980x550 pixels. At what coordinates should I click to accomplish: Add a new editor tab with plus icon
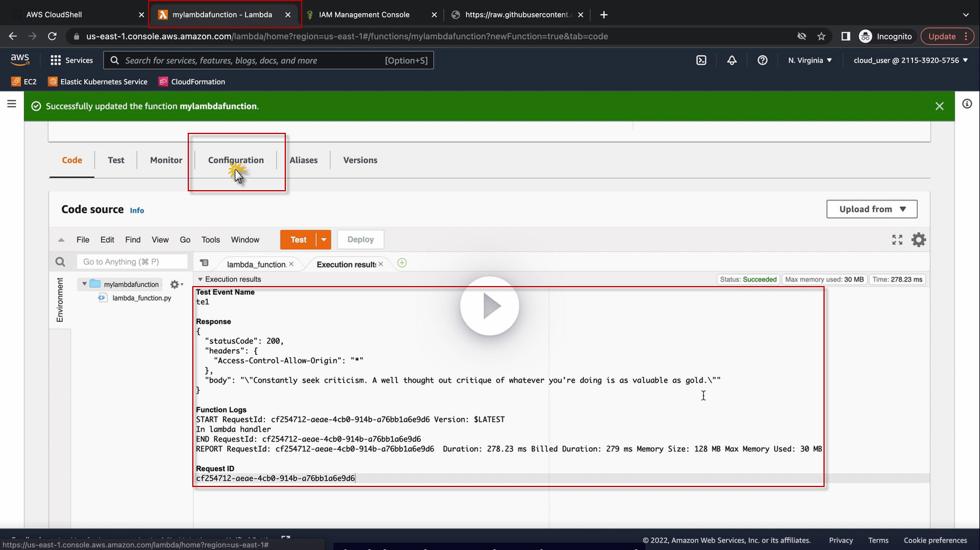[402, 263]
